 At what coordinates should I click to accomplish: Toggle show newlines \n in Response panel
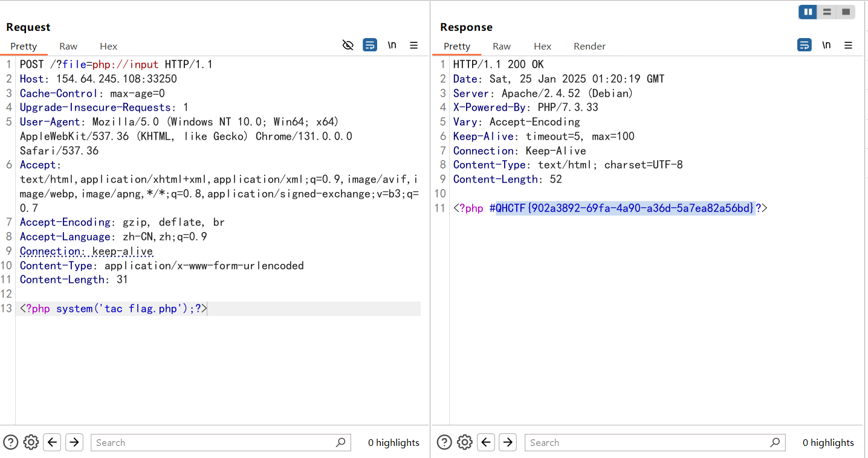tap(826, 45)
